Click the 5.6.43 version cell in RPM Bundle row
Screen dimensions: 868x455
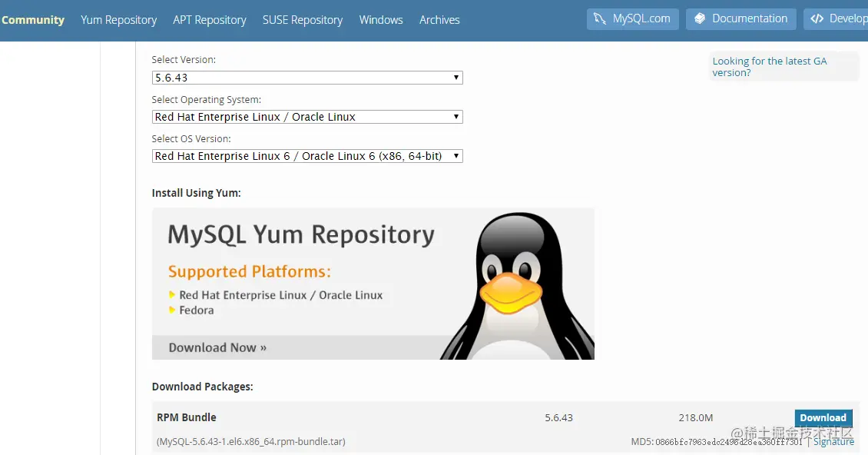tap(558, 418)
